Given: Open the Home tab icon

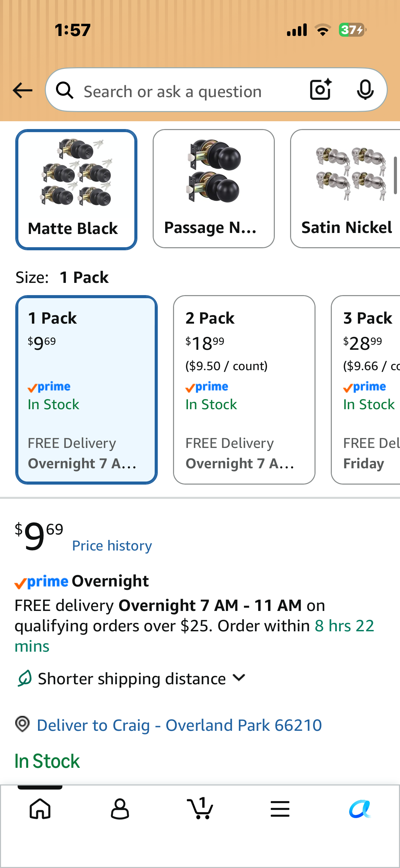Looking at the screenshot, I should pos(40,809).
